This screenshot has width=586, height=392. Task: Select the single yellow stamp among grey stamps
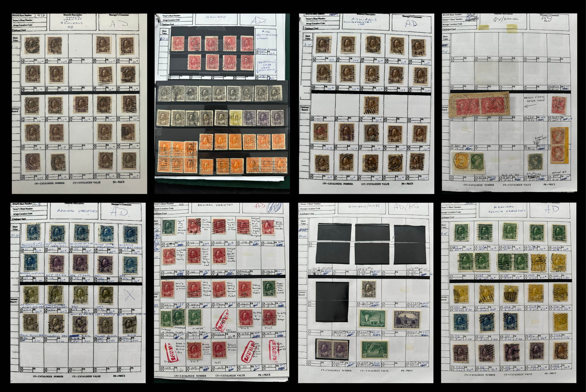(234, 118)
